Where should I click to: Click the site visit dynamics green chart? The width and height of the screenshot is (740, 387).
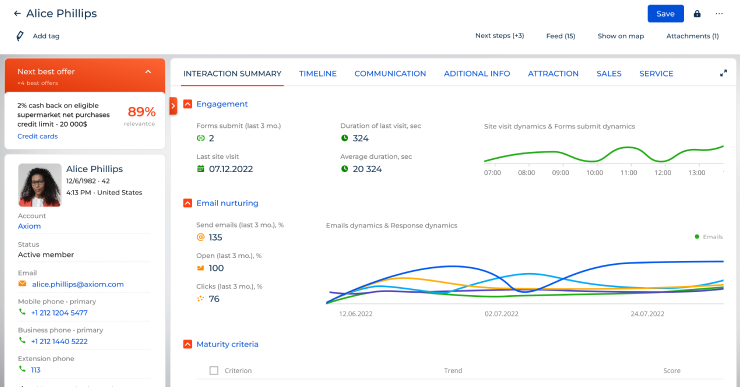[604, 154]
